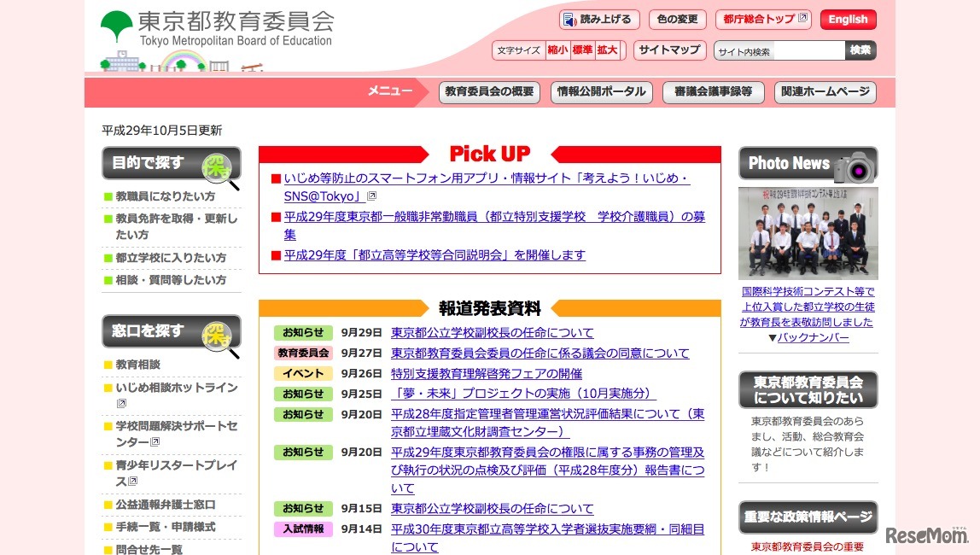Click the Photo News camera icon
Screen dimensions: 980x555
[x=855, y=167]
